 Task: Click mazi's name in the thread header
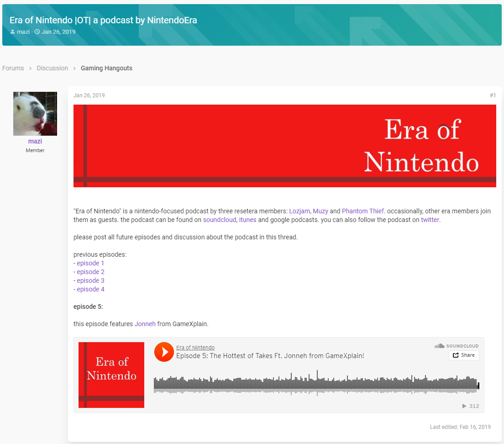23,32
